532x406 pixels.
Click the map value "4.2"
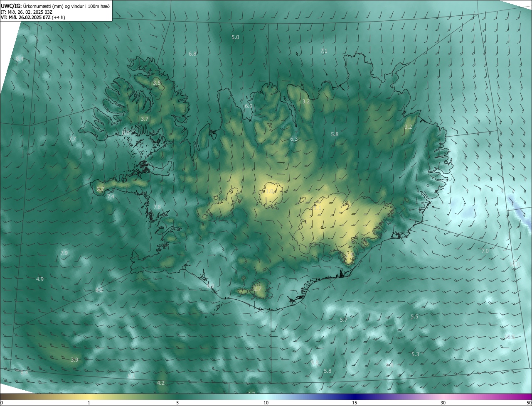point(161,383)
